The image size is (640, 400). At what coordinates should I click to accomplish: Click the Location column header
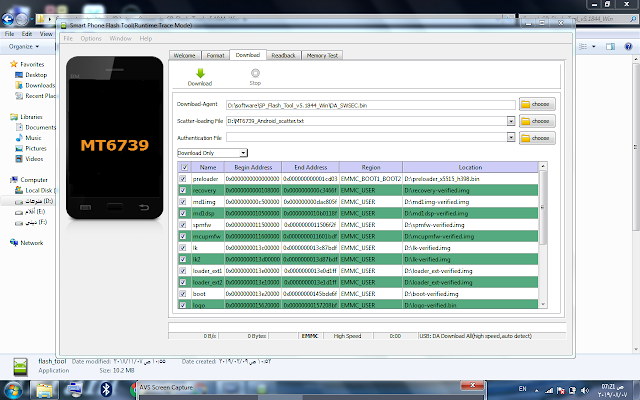(470, 167)
